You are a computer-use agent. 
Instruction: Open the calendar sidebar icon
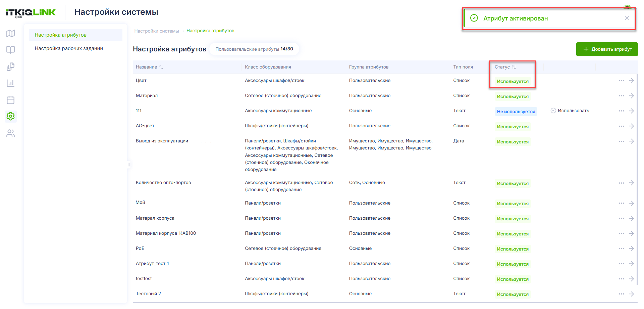pos(11,100)
